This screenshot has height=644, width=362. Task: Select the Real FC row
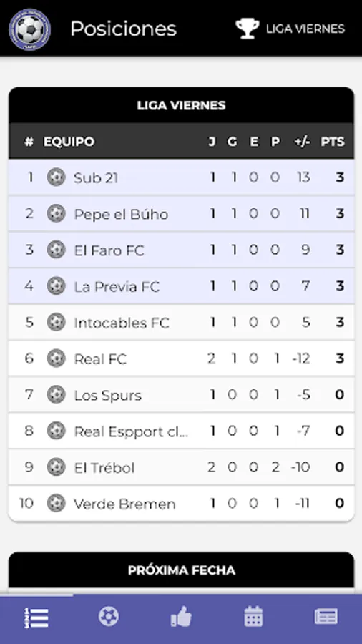point(182,358)
